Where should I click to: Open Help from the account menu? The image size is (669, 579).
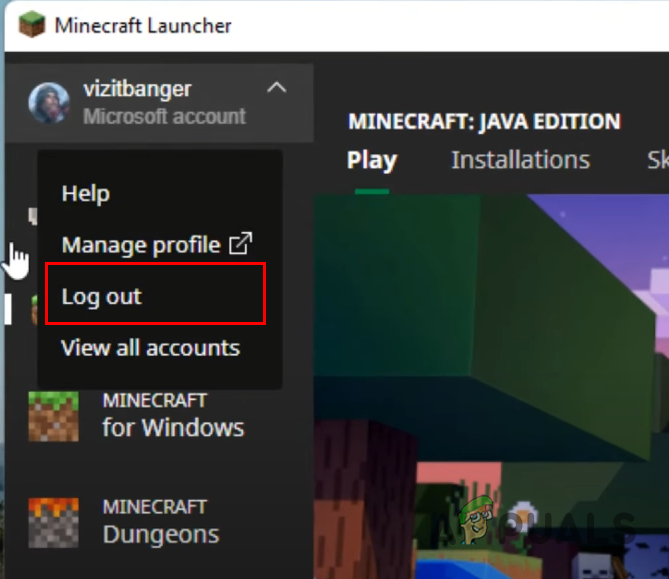[86, 194]
